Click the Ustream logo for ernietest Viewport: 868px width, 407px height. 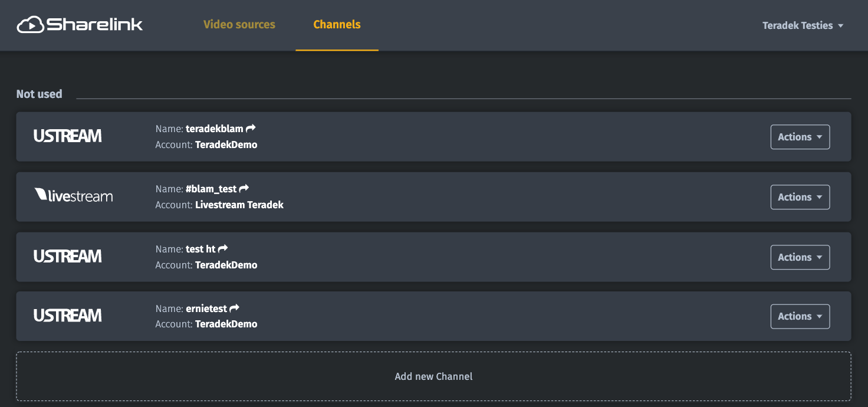pos(67,316)
